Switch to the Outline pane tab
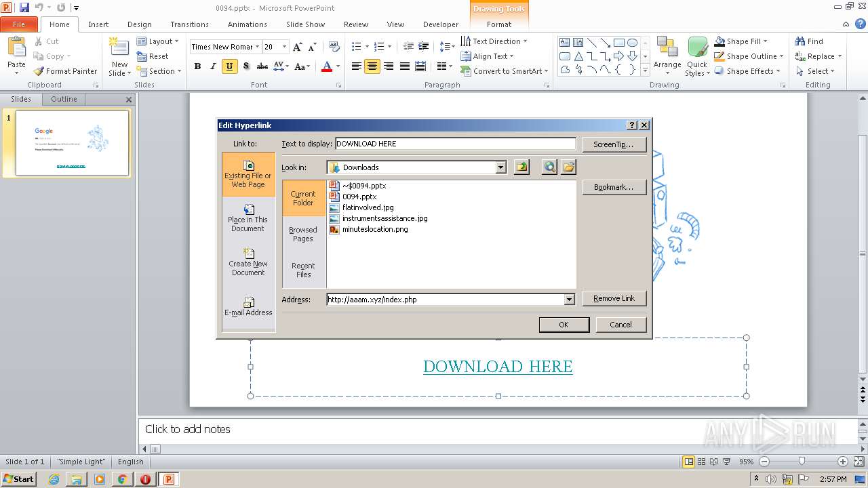This screenshot has width=868, height=488. (x=64, y=99)
